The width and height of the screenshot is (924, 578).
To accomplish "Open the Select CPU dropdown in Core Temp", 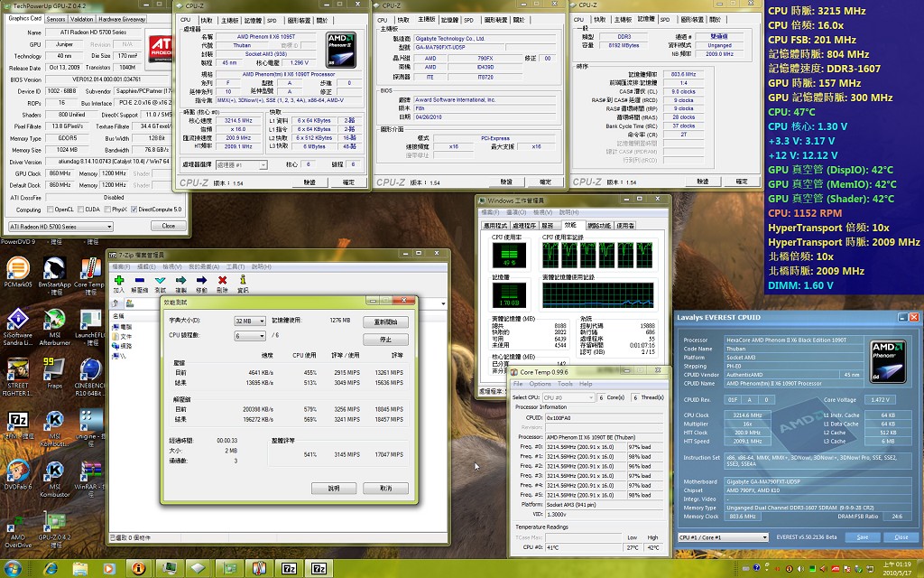I will click(x=568, y=397).
